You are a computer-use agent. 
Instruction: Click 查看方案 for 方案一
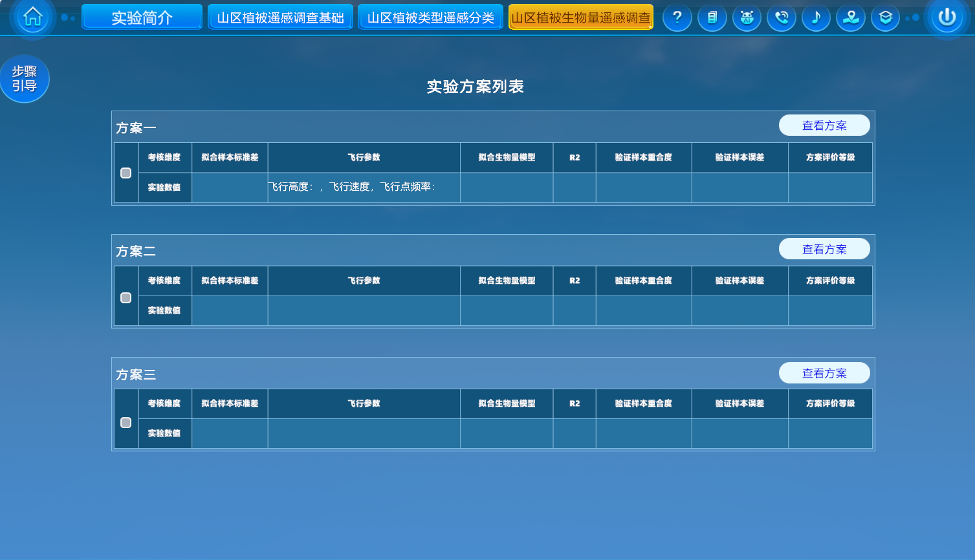824,125
